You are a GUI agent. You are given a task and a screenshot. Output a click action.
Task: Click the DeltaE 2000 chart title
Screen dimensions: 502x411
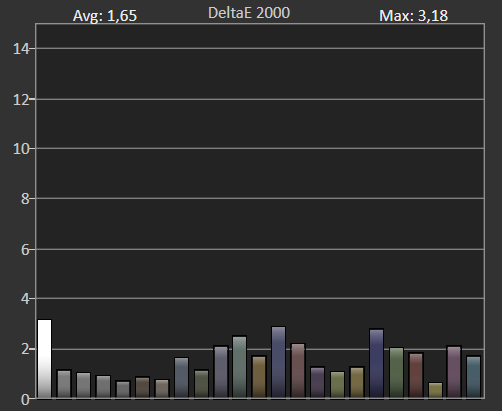(x=249, y=13)
